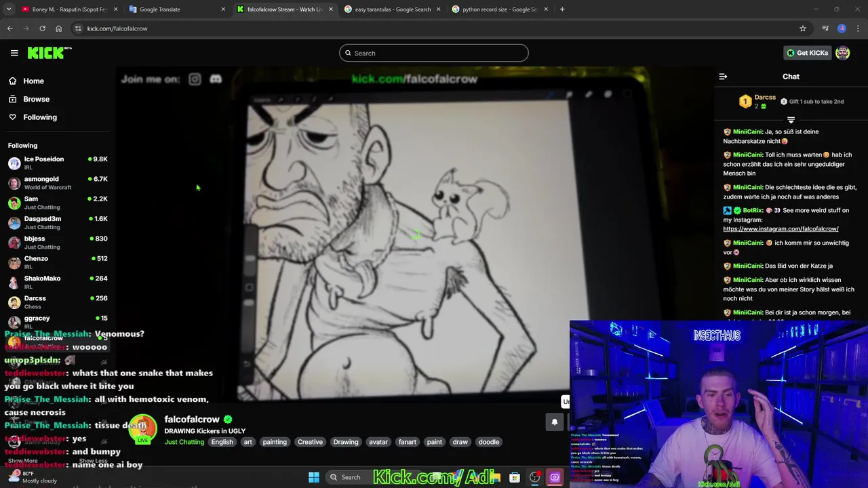
Task: Click the number 1 gifter rank badge
Action: tap(745, 102)
